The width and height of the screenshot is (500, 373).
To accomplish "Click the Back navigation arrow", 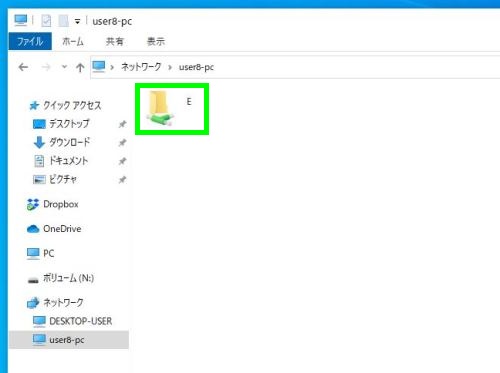I will pyautogui.click(x=23, y=67).
